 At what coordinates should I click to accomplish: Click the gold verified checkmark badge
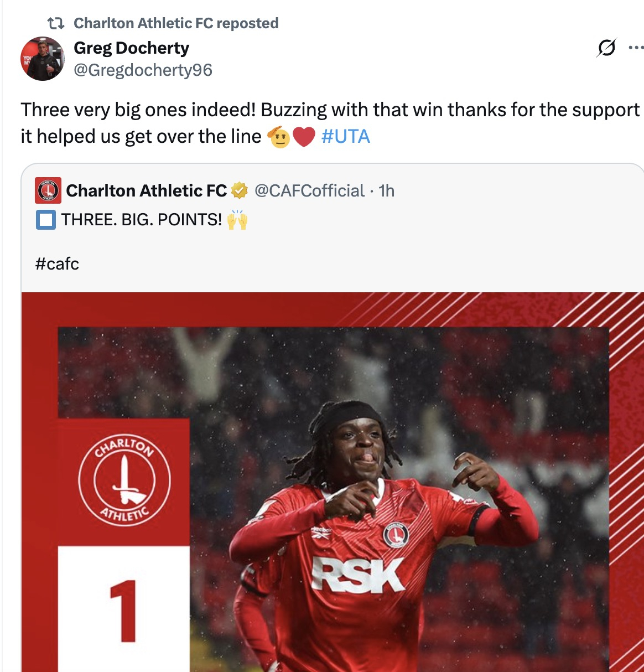(239, 190)
